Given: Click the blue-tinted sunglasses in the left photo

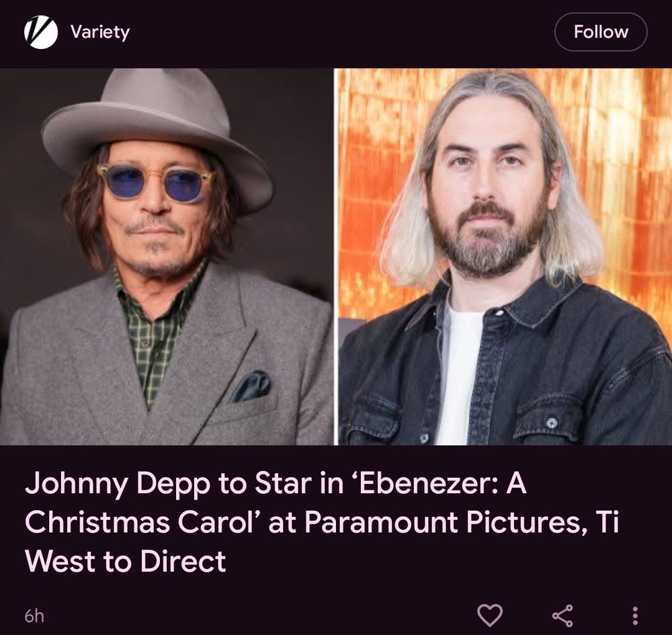Looking at the screenshot, I should click(155, 183).
